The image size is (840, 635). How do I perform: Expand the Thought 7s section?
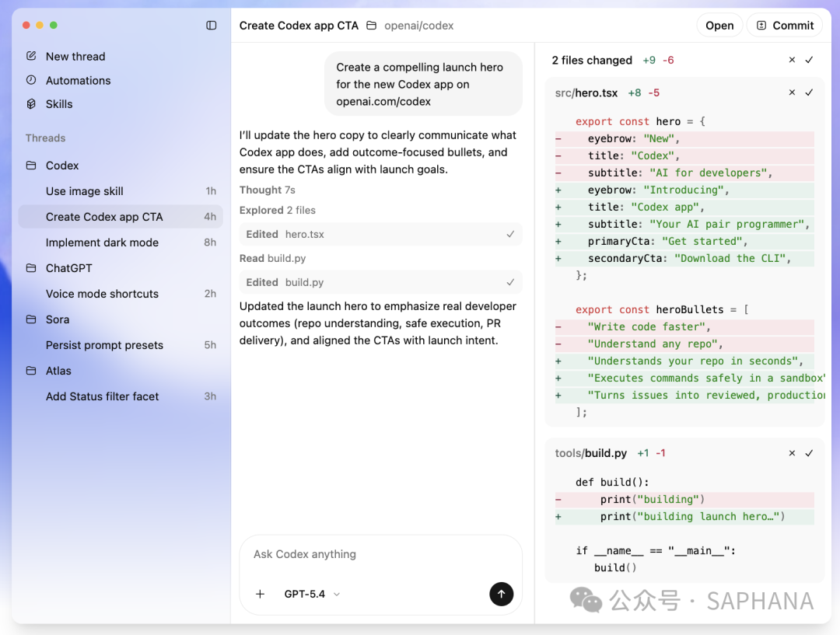(x=268, y=190)
